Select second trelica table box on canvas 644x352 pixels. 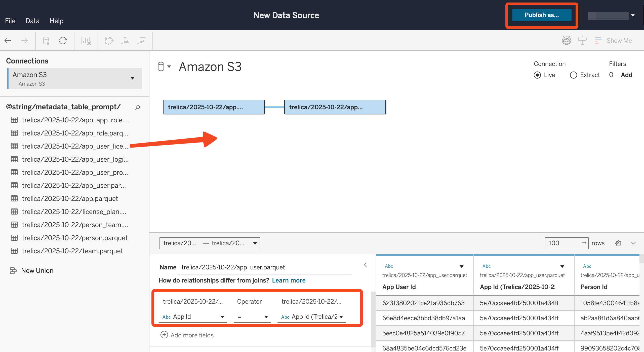point(335,107)
